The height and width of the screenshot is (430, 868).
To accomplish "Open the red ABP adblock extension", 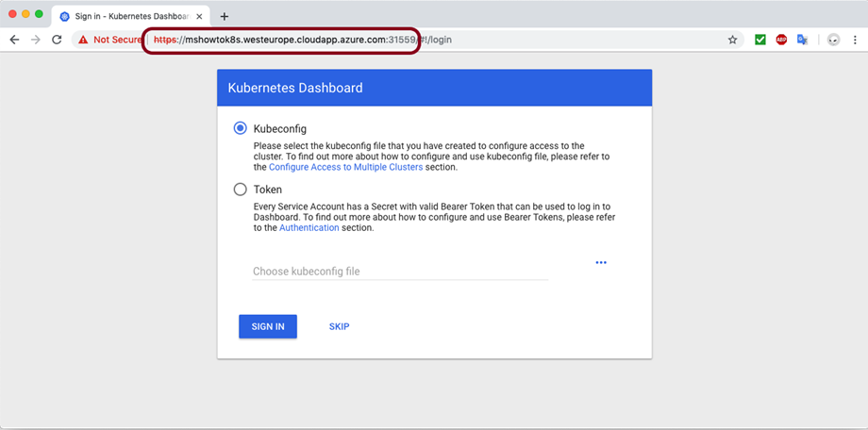I will (781, 41).
